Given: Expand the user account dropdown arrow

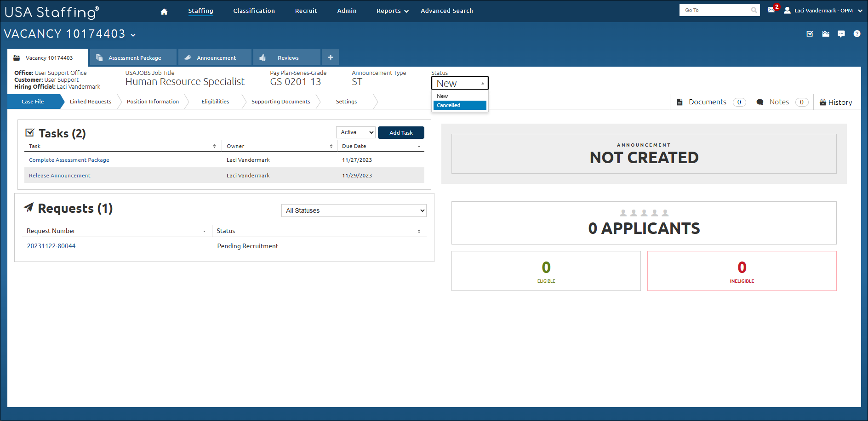Looking at the screenshot, I should click(x=860, y=11).
